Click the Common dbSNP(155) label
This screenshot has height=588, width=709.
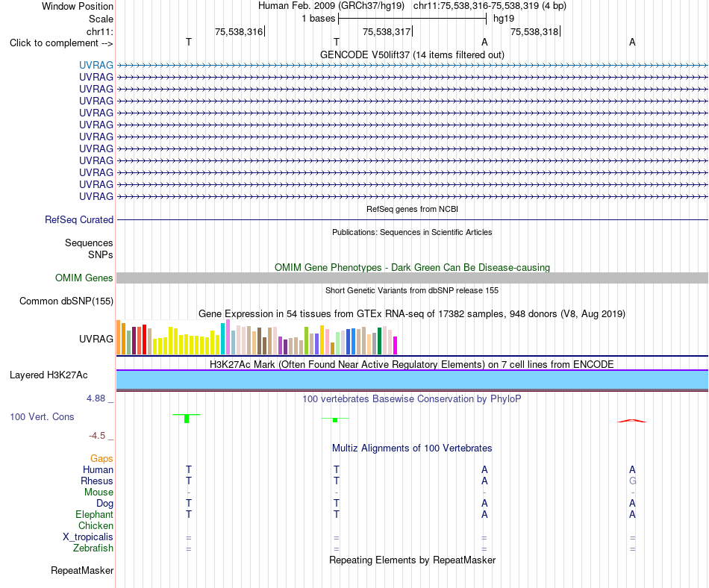click(66, 301)
